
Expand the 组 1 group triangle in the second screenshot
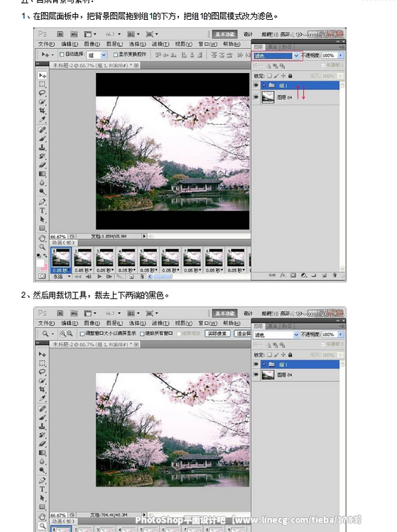pyautogui.click(x=264, y=365)
